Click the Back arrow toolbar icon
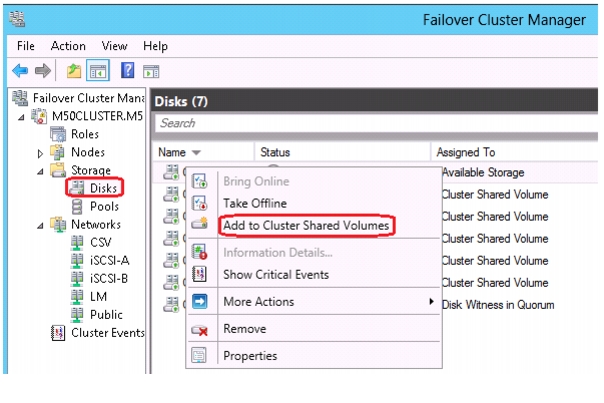The image size is (604, 403). click(20, 71)
